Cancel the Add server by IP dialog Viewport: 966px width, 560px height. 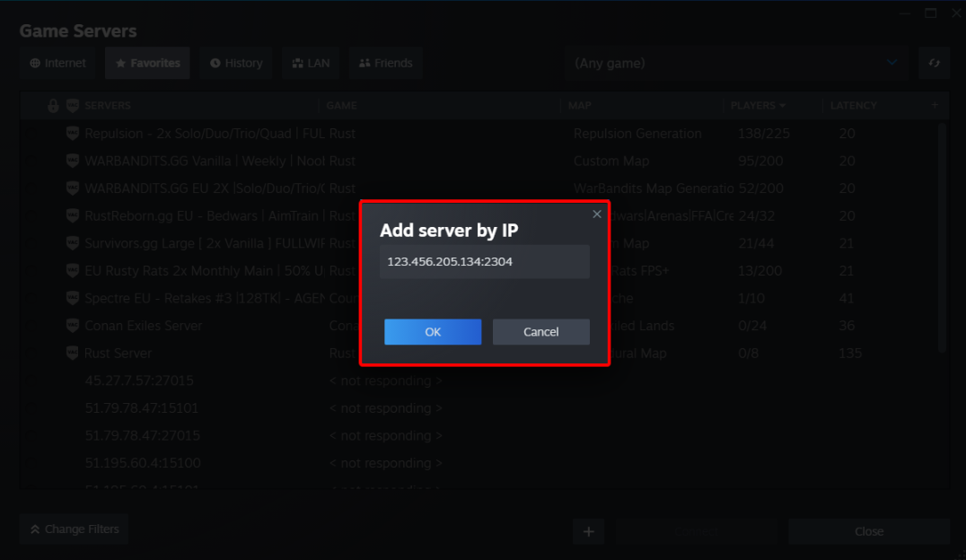540,332
